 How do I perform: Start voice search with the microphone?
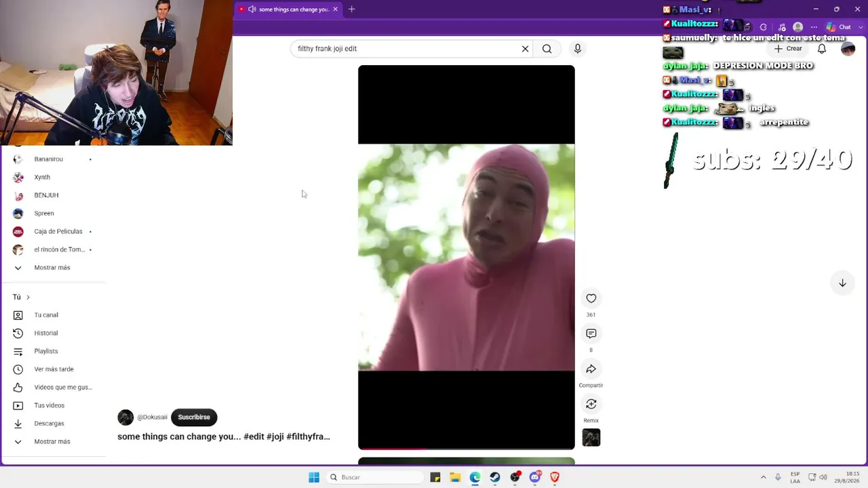[x=578, y=49]
